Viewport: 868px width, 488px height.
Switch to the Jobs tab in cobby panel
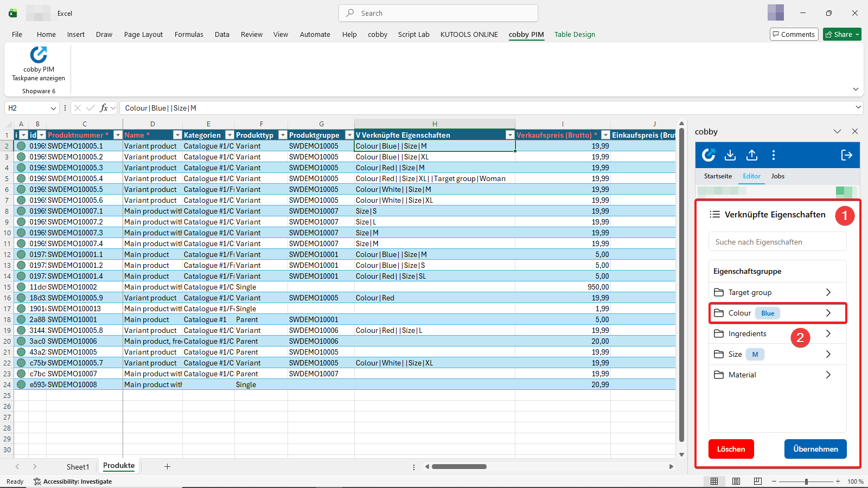pos(777,176)
